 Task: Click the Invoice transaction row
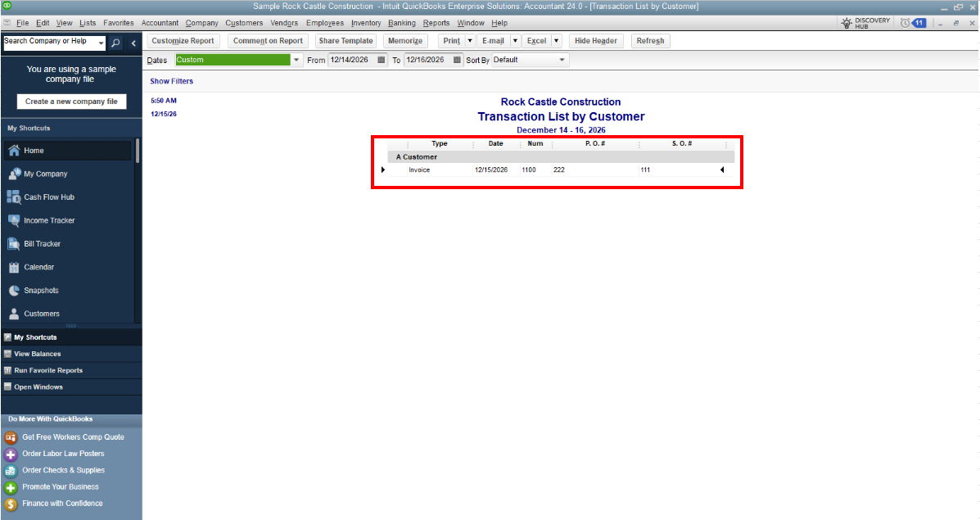[x=560, y=170]
